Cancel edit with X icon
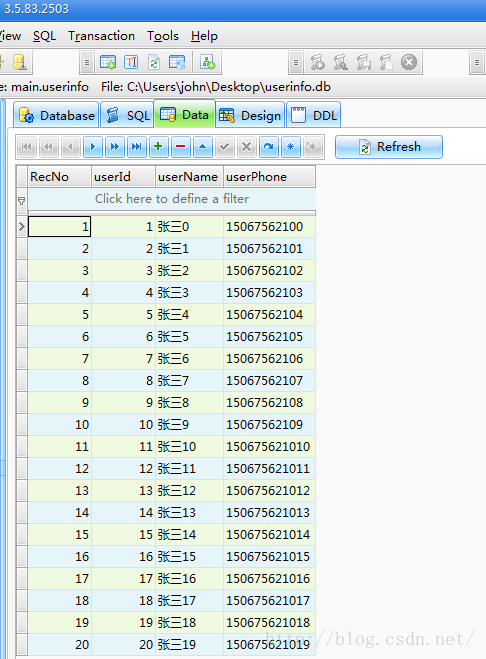This screenshot has height=659, width=486. click(x=247, y=147)
